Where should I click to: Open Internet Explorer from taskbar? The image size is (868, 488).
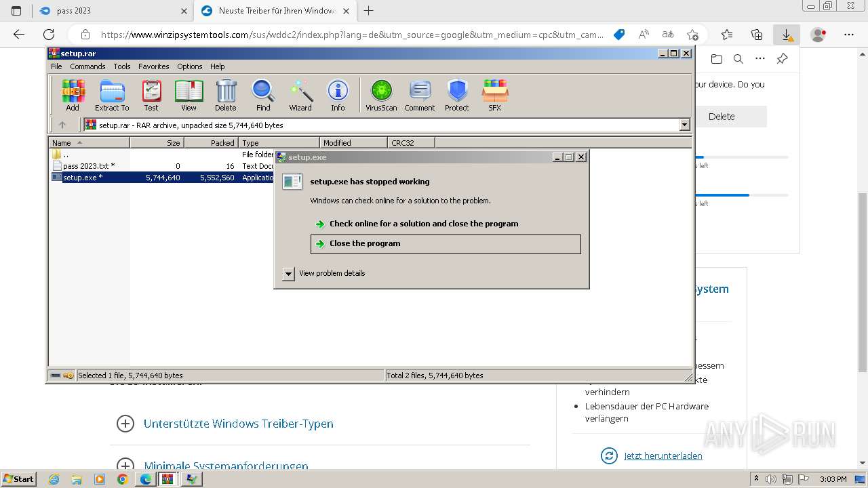(54, 479)
